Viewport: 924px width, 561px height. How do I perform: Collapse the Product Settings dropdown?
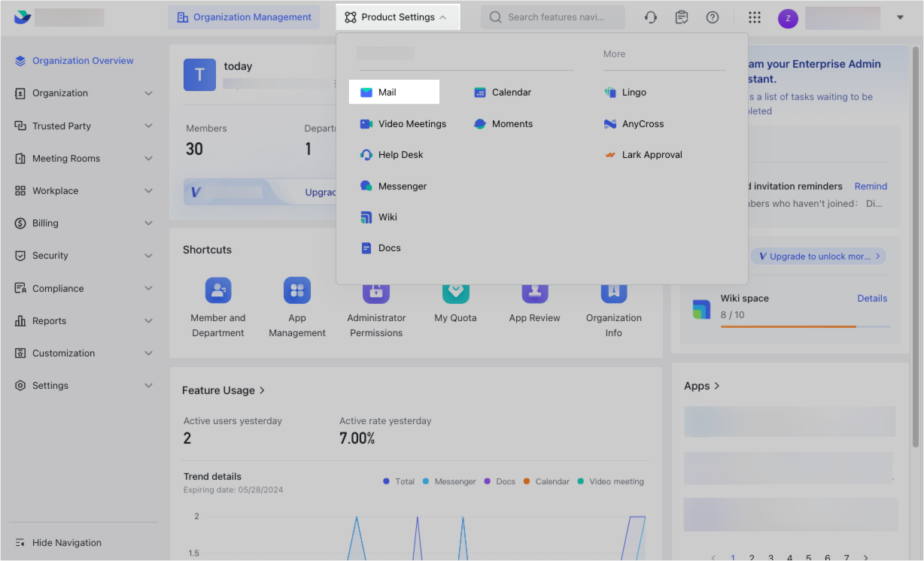point(397,16)
